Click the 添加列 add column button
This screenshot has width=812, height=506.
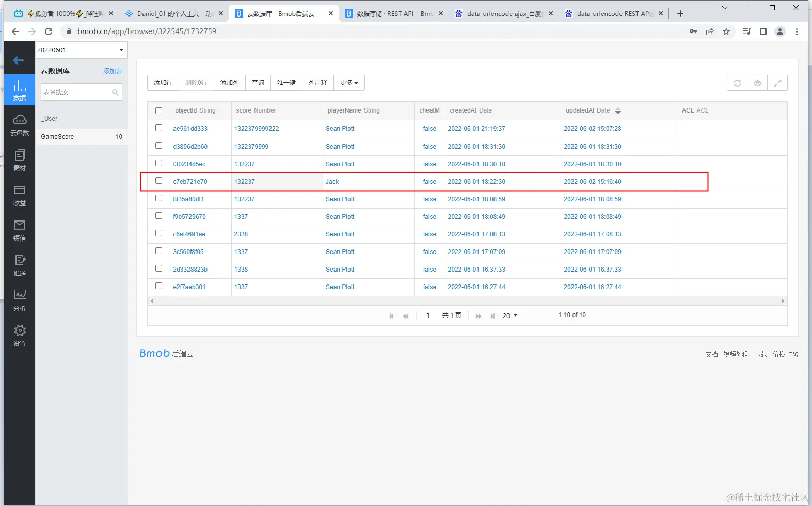229,83
